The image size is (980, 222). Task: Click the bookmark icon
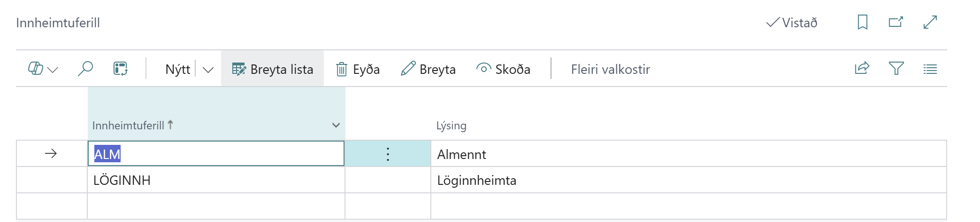(862, 22)
